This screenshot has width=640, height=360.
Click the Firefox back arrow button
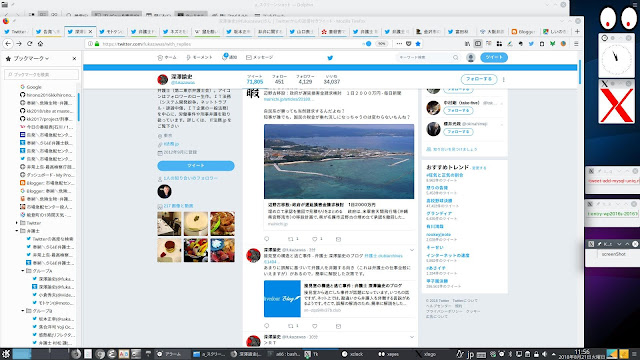click(8, 44)
